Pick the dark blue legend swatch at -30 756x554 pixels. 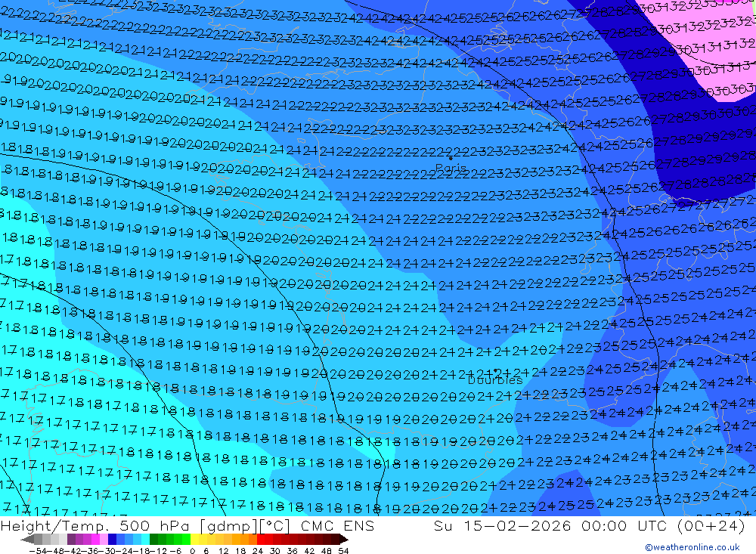[x=112, y=540]
